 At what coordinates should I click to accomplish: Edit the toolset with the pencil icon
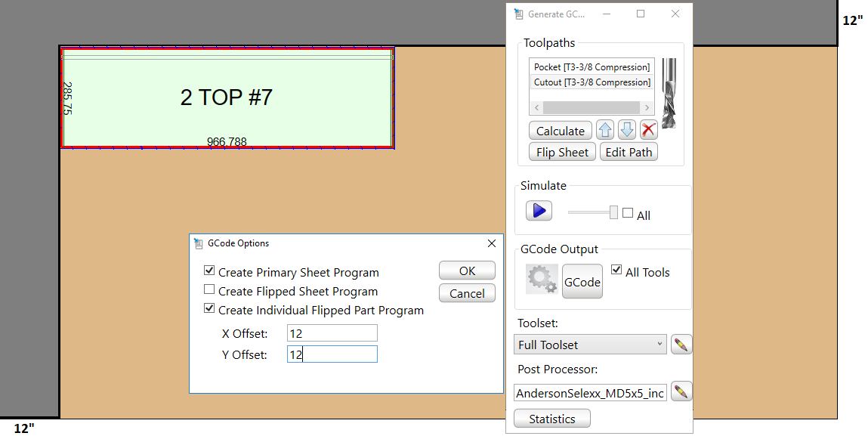[681, 345]
